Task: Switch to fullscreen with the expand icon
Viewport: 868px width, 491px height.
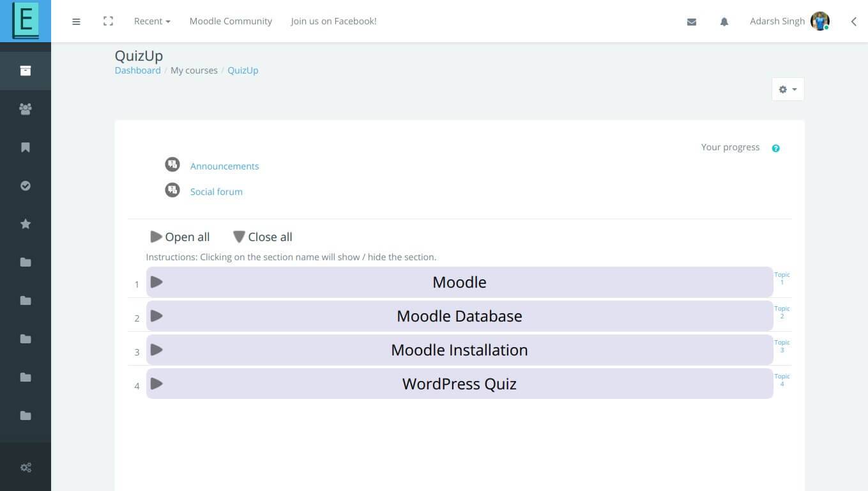Action: point(108,21)
